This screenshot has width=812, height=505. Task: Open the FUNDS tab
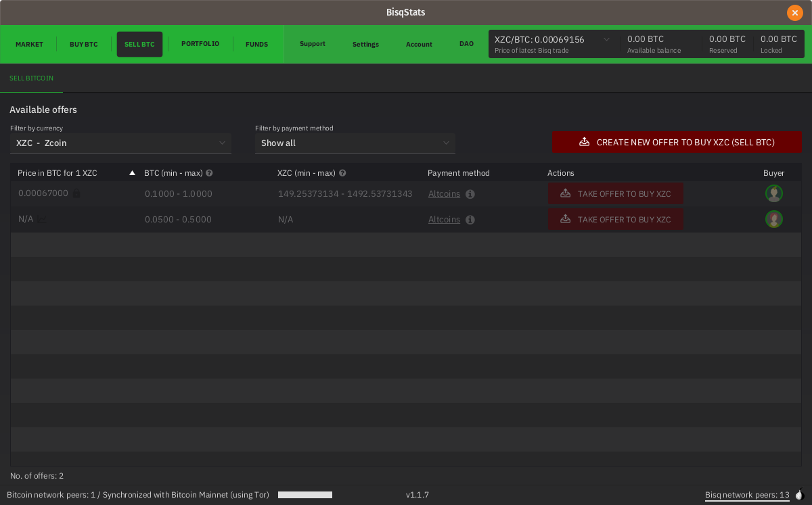point(256,45)
